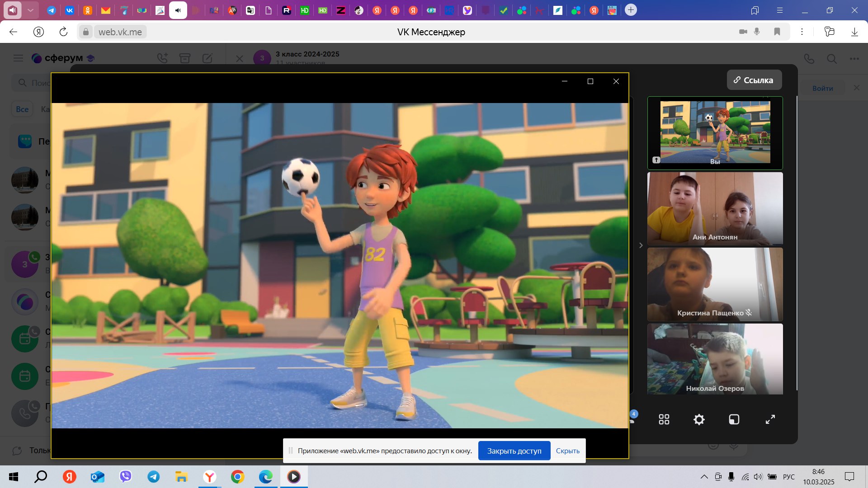Switch to the VK browser tab
This screenshot has height=488, width=868.
coord(70,10)
